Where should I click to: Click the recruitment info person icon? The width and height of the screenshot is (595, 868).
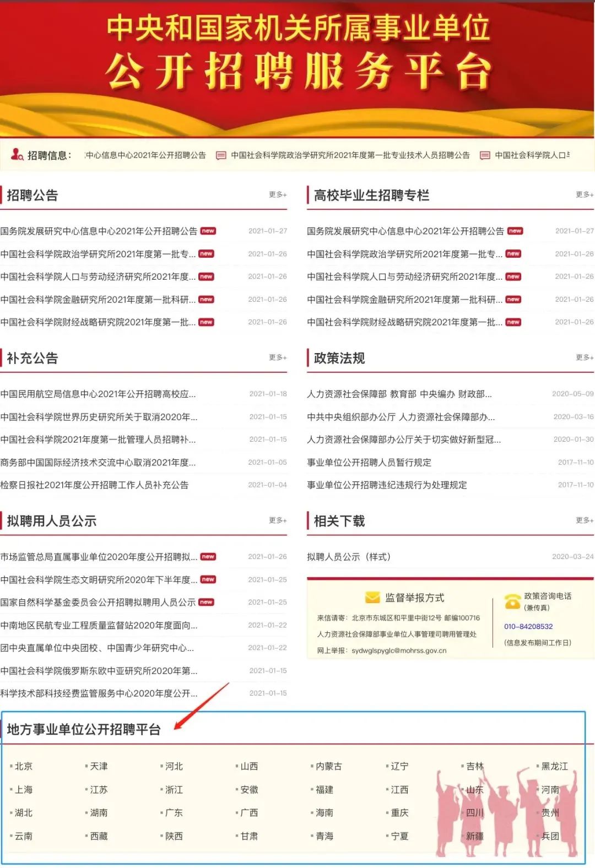17,155
